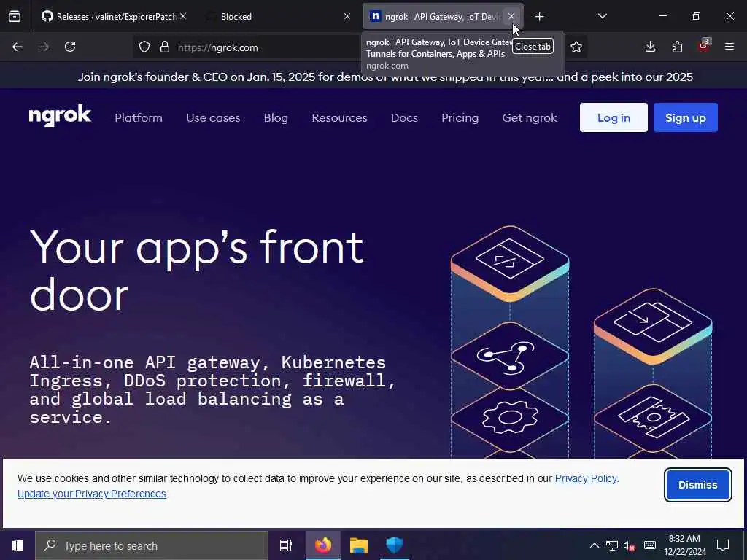Open the Use cases menu

coord(213,117)
